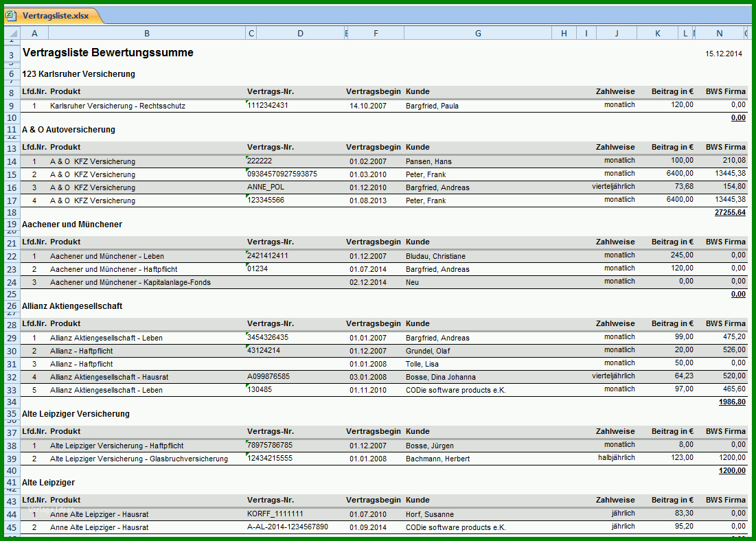Select row 22 header
Image resolution: width=756 pixels, height=541 pixels.
pyautogui.click(x=12, y=257)
